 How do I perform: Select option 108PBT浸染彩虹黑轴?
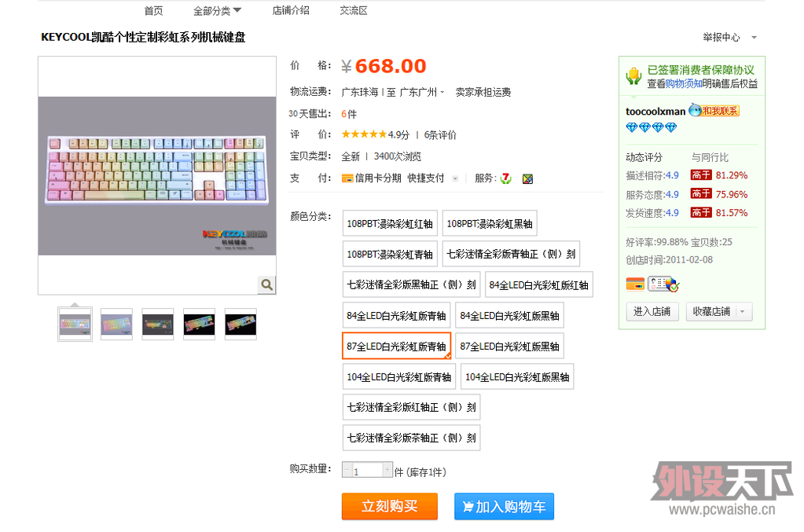[490, 223]
